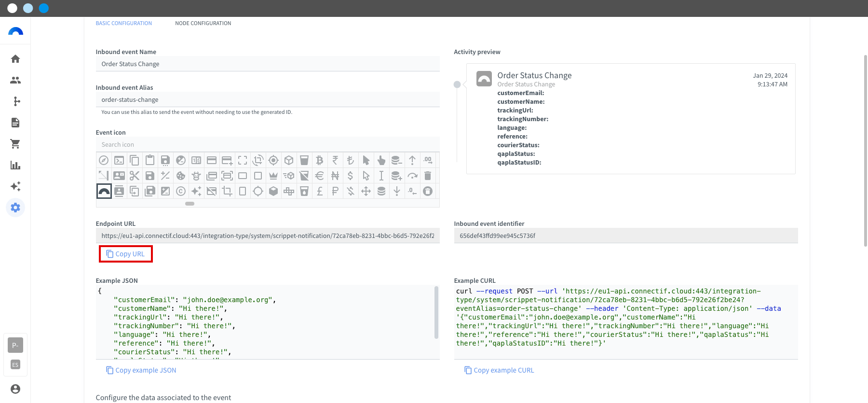Click the Copy URL link

pos(125,254)
